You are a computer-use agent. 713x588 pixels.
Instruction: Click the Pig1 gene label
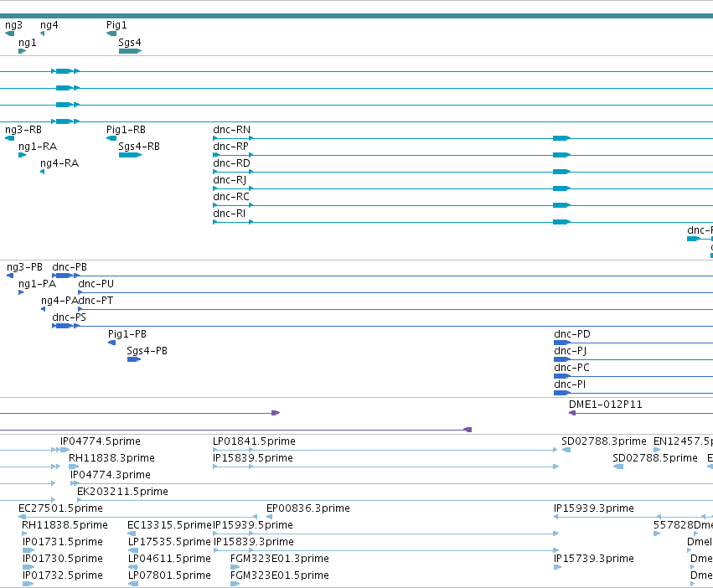tap(116, 25)
